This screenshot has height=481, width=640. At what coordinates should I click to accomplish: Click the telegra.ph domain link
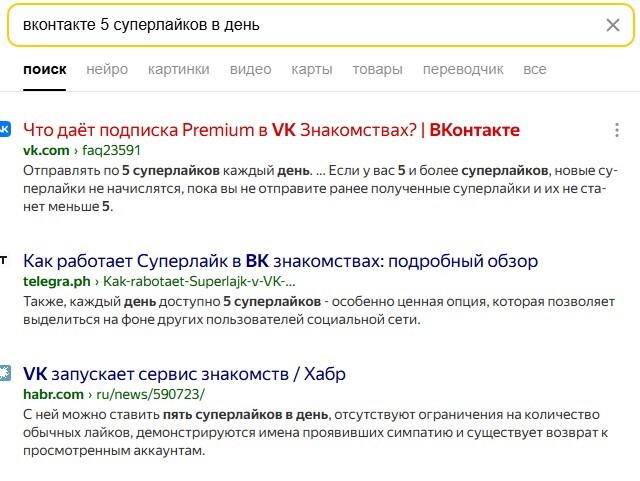[x=57, y=281]
